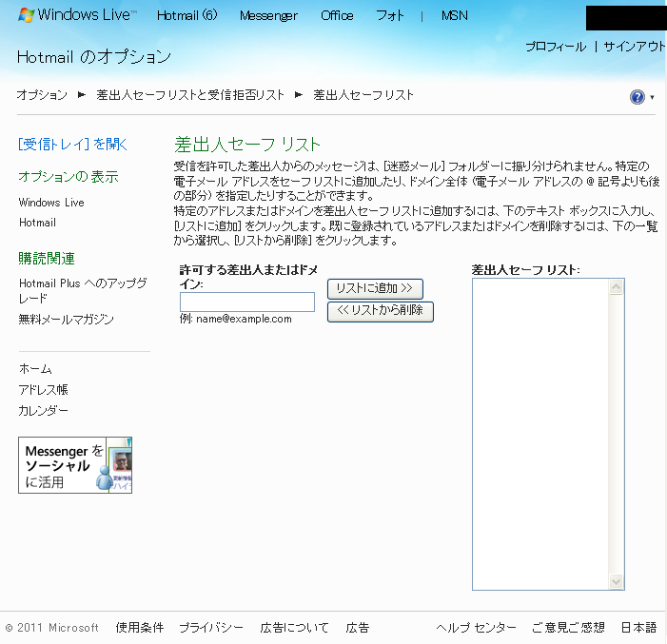The height and width of the screenshot is (644, 667).
Task: Go to オプション breadcrumb
Action: click(x=42, y=94)
